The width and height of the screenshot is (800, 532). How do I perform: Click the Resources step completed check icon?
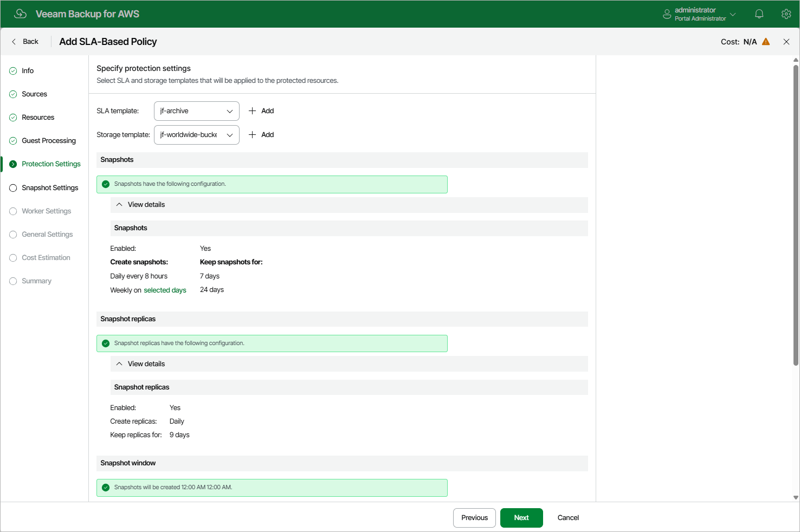[13, 118]
